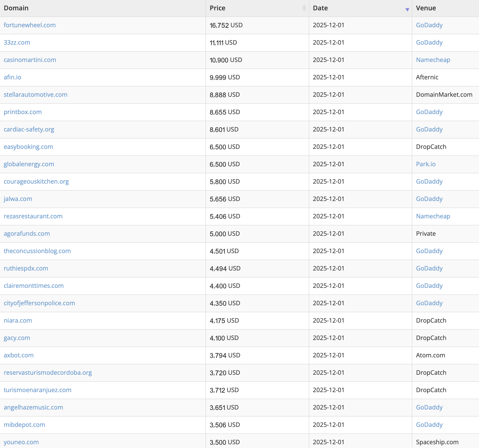This screenshot has height=448, width=479.
Task: Open jalwa.com domain link
Action: coord(18,199)
